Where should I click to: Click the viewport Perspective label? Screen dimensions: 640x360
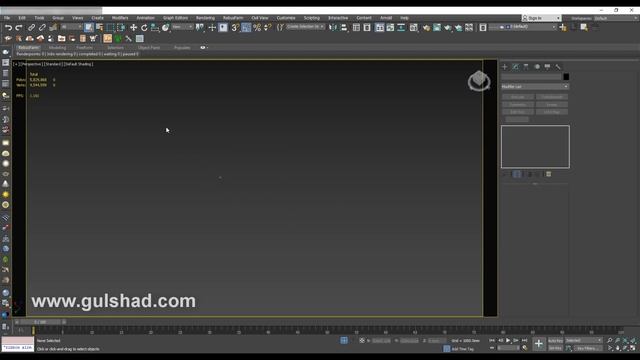(x=31, y=64)
